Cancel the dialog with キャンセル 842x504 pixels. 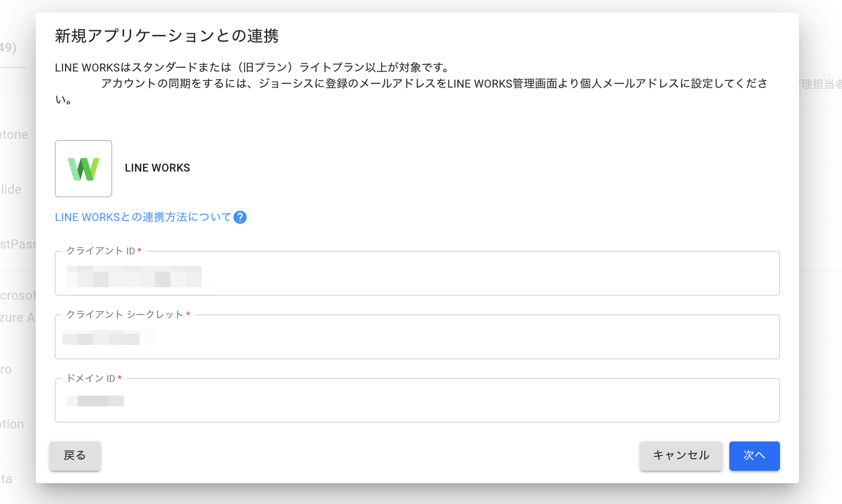(681, 456)
